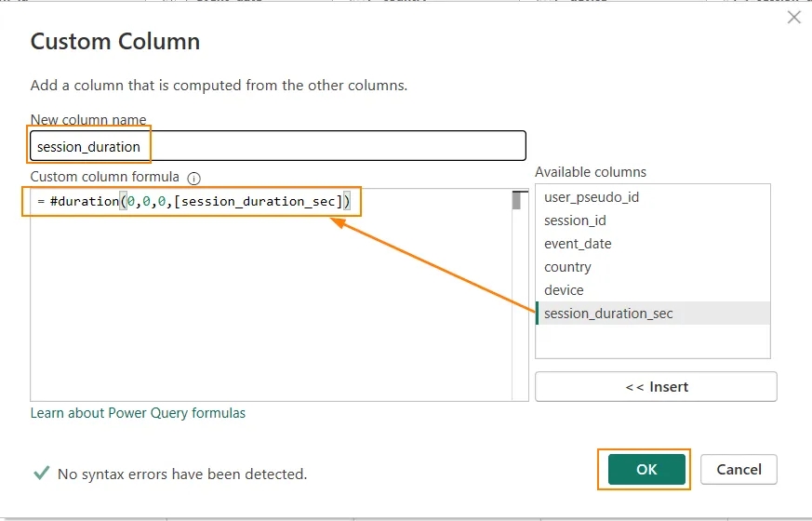Click the #duration function text in formula
The width and height of the screenshot is (812, 521).
click(85, 202)
